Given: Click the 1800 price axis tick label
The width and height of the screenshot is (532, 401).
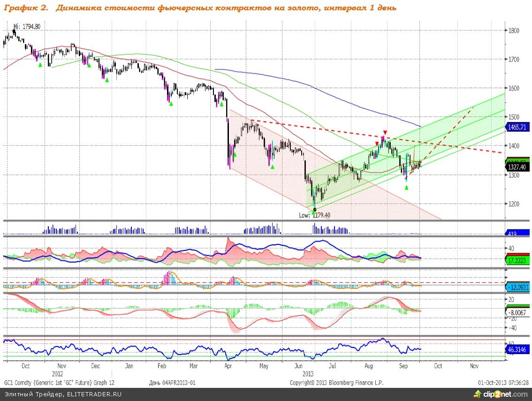Looking at the screenshot, I should pyautogui.click(x=514, y=31).
